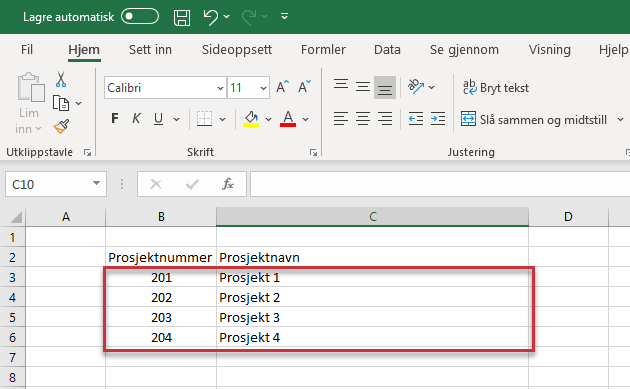Click the Undo arrow icon

tap(211, 17)
